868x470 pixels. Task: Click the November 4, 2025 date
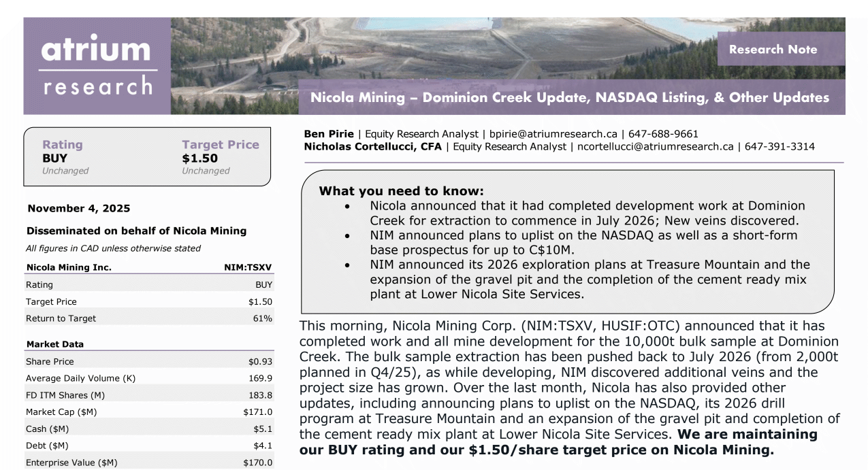coord(78,208)
